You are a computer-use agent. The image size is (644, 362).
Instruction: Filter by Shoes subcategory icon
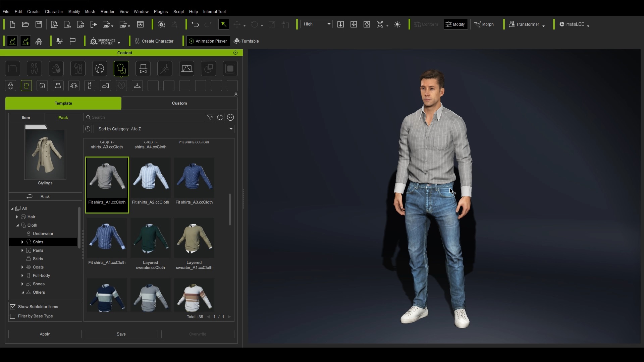click(x=106, y=86)
